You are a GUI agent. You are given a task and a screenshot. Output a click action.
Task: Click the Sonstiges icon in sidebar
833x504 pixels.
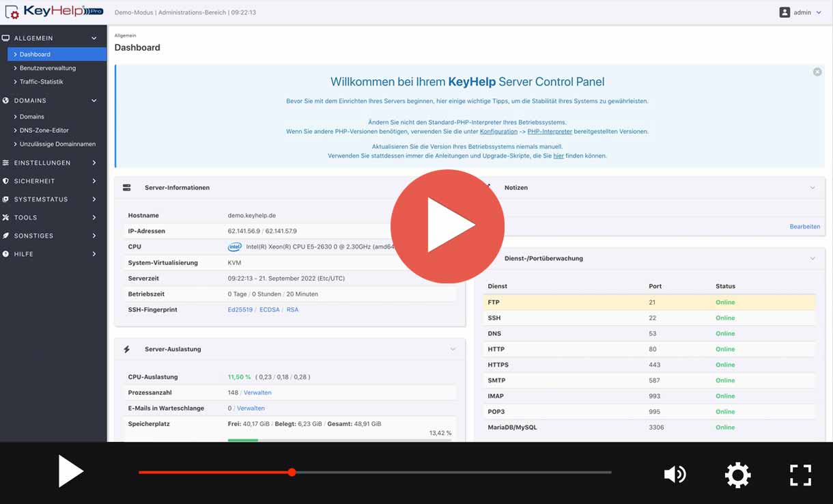point(6,236)
